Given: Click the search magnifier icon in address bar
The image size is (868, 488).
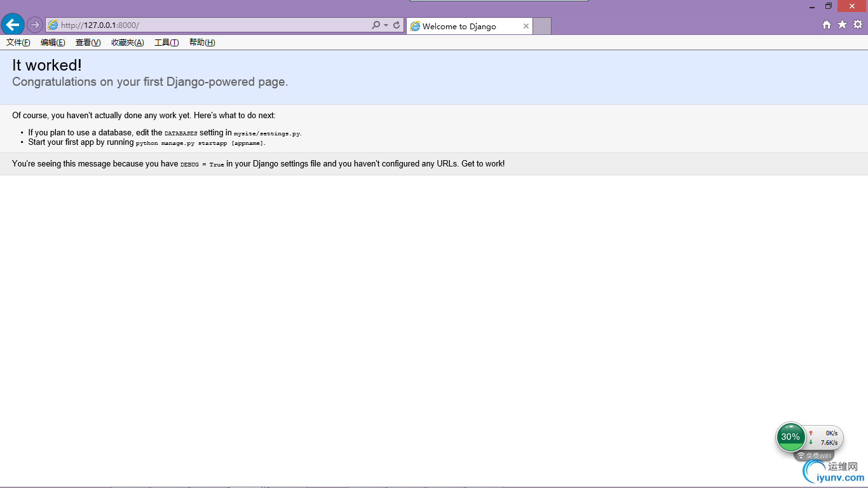Looking at the screenshot, I should click(x=376, y=25).
